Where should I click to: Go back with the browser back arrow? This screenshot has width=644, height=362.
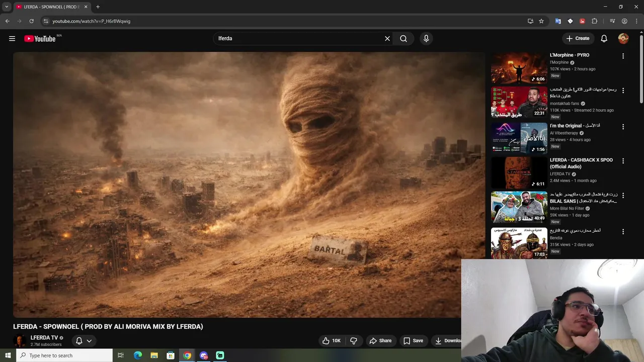click(x=7, y=21)
